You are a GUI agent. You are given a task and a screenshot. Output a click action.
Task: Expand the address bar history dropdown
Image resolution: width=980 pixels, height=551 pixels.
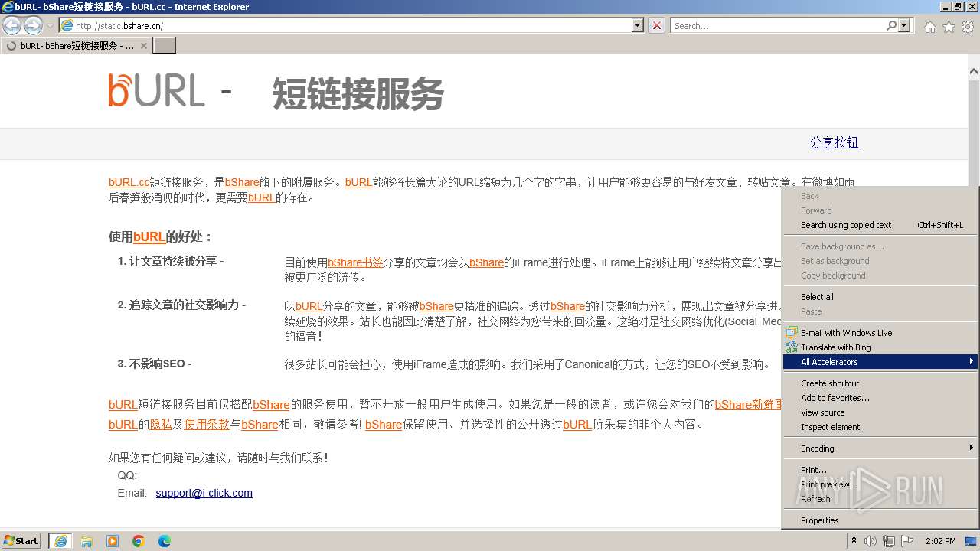point(638,25)
